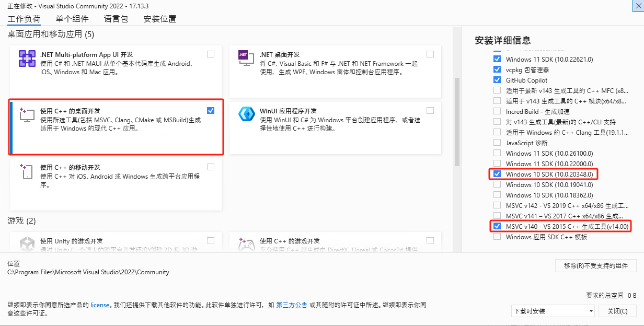Enable the WinUI 应用程序开发 workload checkbox
This screenshot has height=326, width=644.
[x=430, y=110]
